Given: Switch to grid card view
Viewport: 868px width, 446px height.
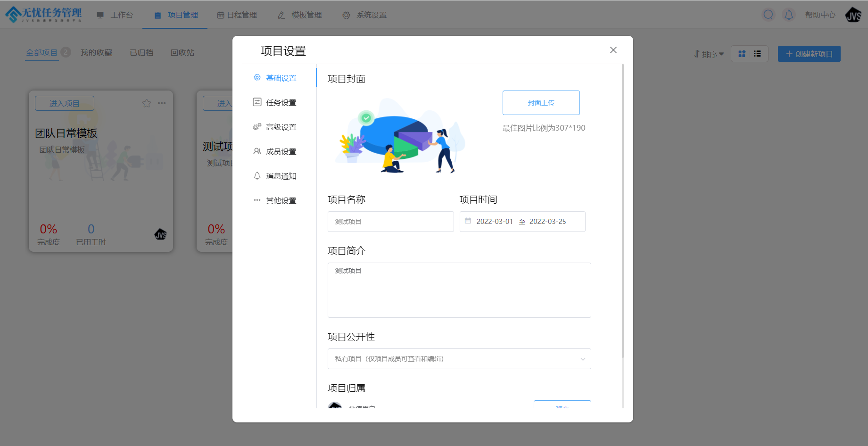Looking at the screenshot, I should tap(742, 54).
